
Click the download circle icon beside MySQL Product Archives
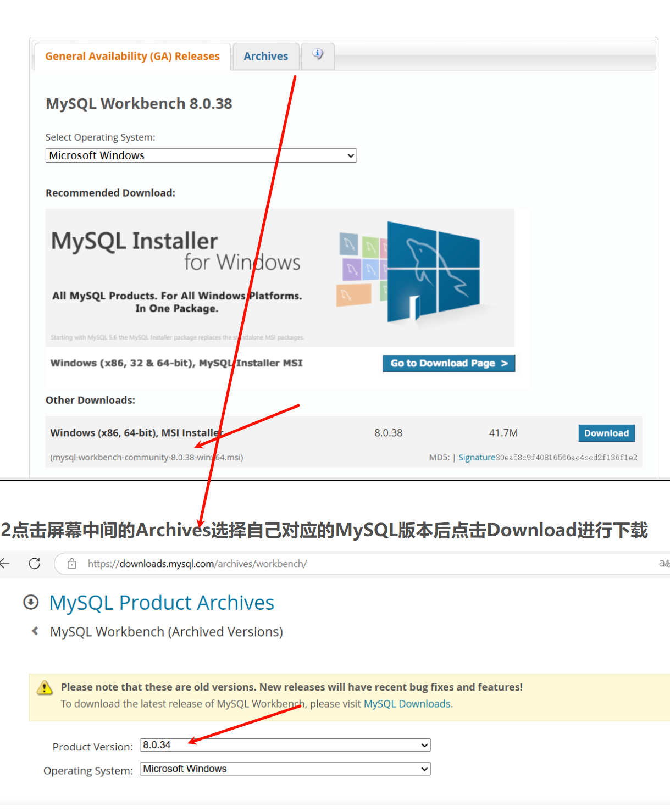coord(31,602)
